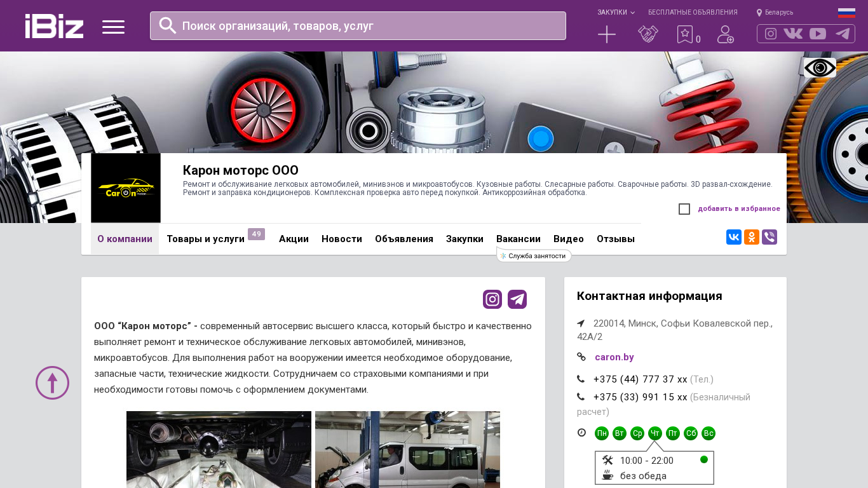Screen dimensions: 868x488
Task: Open YouTube link in header
Action: coord(818,34)
